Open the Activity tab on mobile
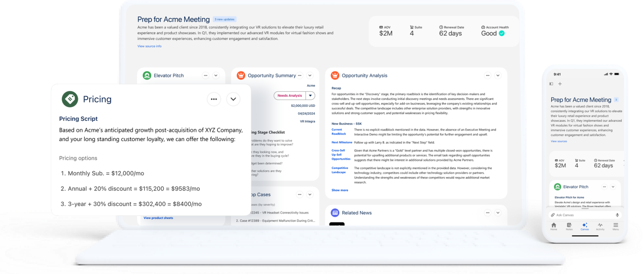The width and height of the screenshot is (644, 274). tap(600, 227)
